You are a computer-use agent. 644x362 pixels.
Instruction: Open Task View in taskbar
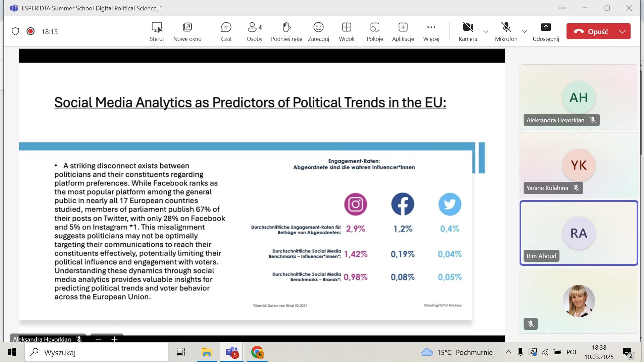pos(181,352)
